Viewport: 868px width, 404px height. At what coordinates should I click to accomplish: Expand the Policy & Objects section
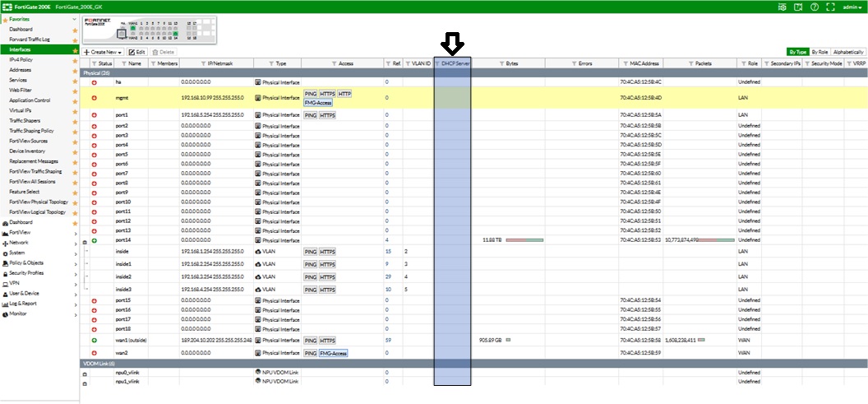pyautogui.click(x=75, y=263)
